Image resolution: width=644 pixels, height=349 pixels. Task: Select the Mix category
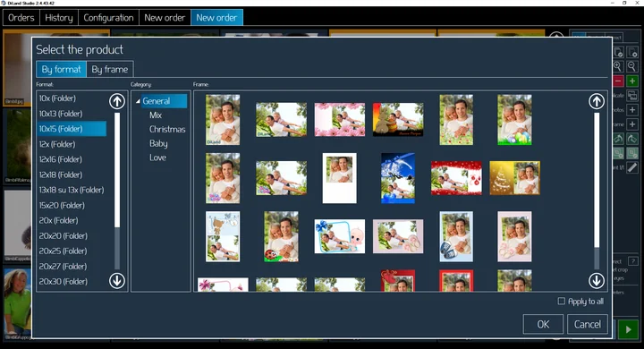click(156, 115)
